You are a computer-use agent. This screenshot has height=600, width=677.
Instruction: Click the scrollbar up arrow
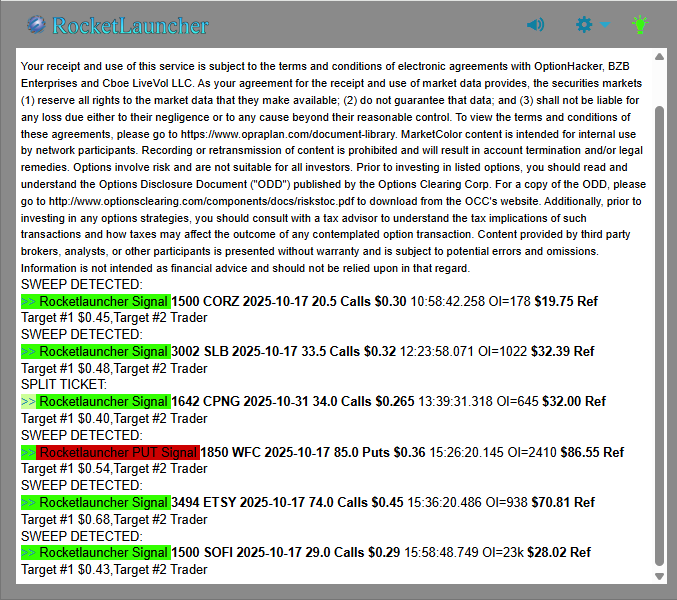point(659,57)
